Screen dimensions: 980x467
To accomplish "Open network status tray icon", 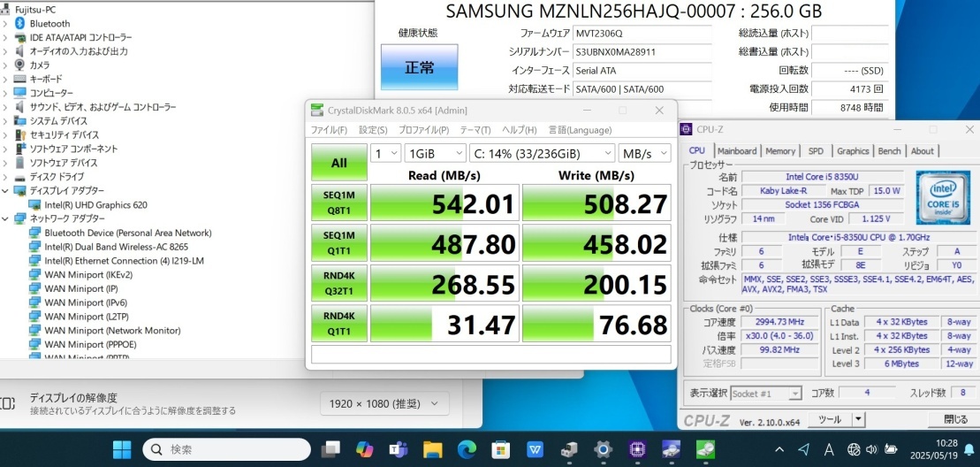I will (854, 449).
